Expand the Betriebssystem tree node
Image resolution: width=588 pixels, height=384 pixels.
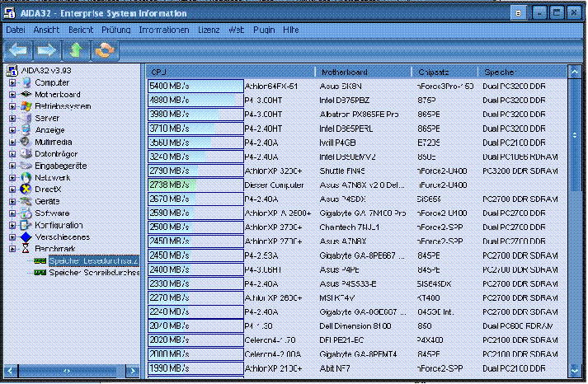point(12,106)
